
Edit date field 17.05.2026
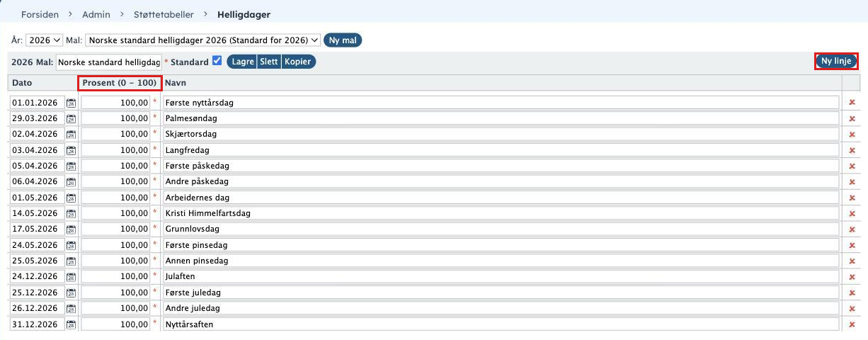tap(37, 229)
